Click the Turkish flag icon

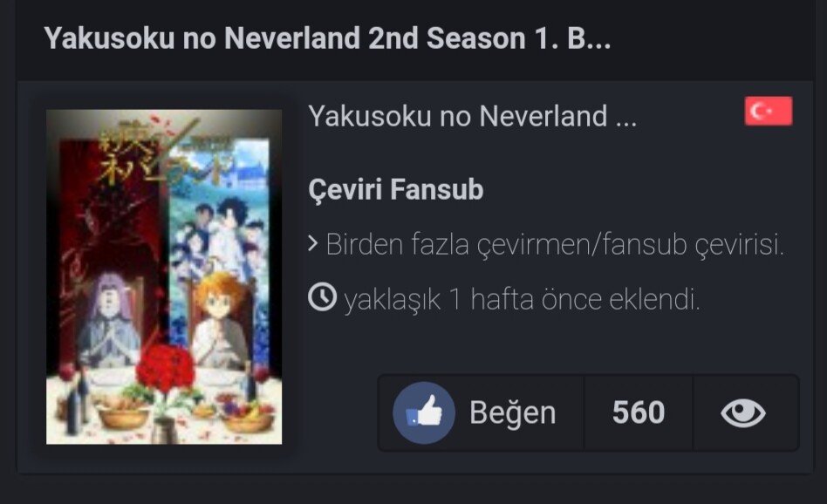pos(768,111)
